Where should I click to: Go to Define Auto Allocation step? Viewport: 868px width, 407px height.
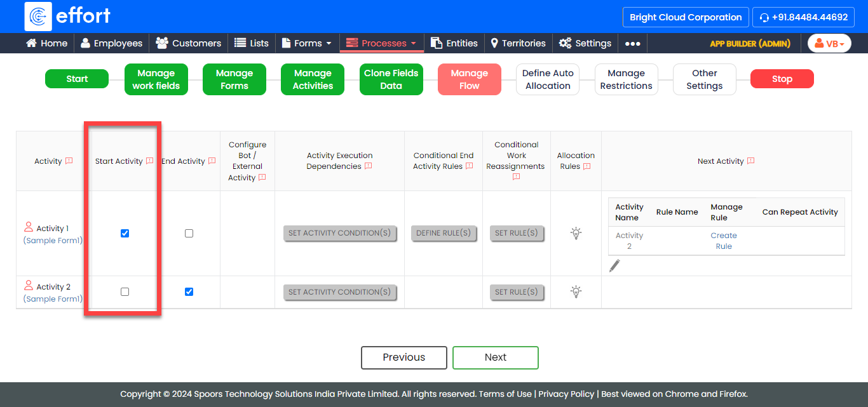[548, 79]
